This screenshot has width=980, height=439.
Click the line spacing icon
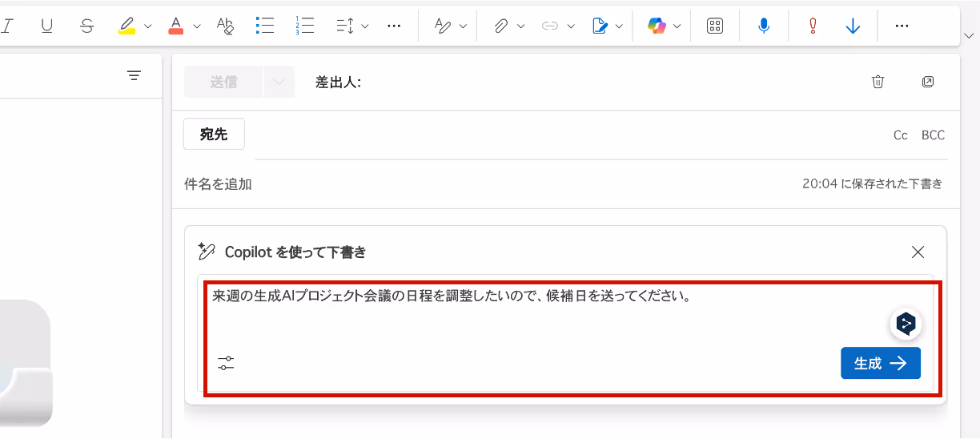coord(344,26)
